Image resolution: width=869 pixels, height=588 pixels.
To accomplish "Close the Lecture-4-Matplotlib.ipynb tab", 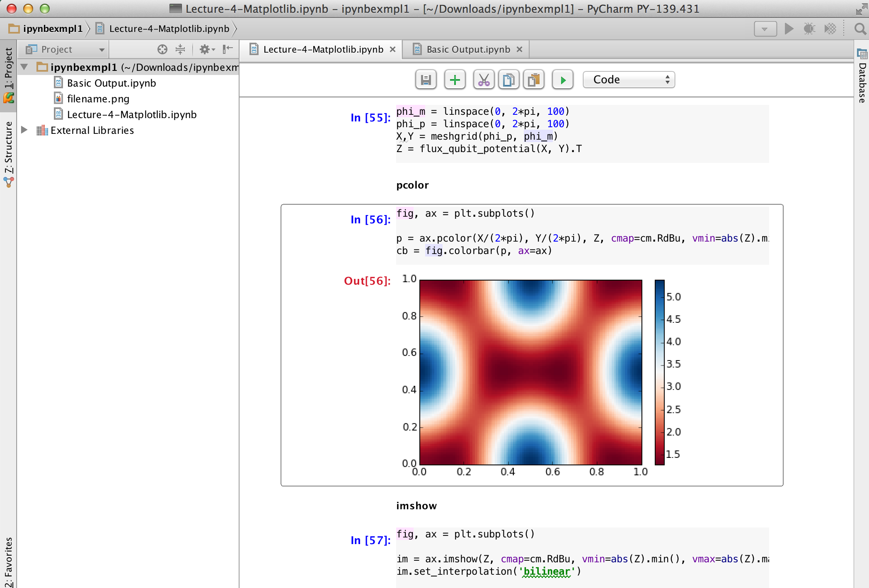I will (x=392, y=49).
